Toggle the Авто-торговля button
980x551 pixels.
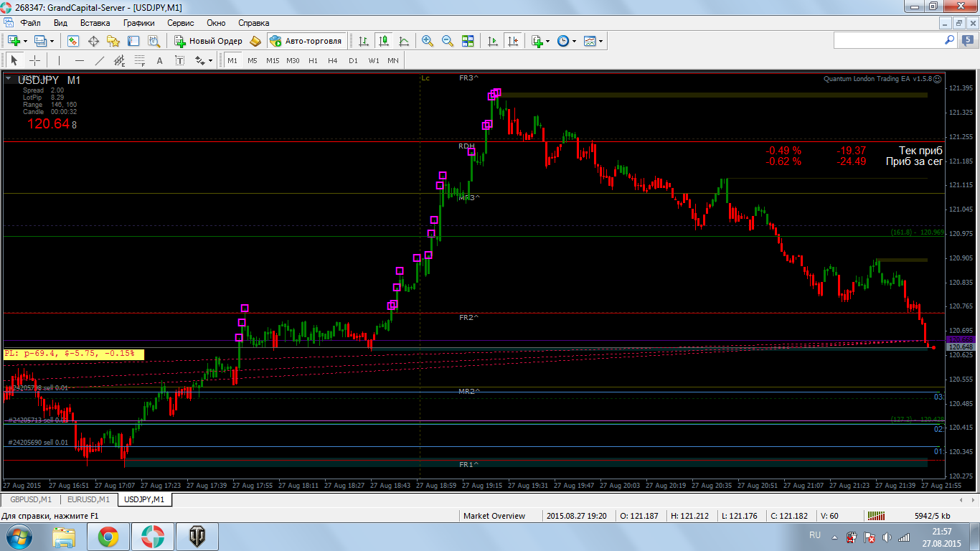pos(307,41)
